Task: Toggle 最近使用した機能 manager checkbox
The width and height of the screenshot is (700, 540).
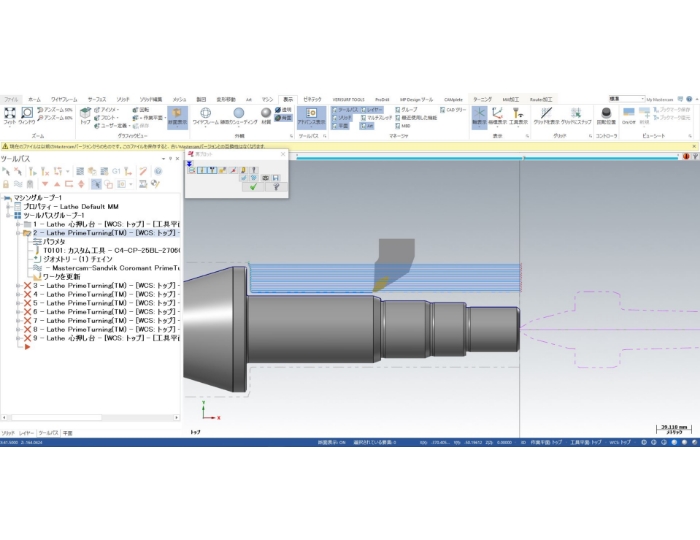Action: coord(416,118)
